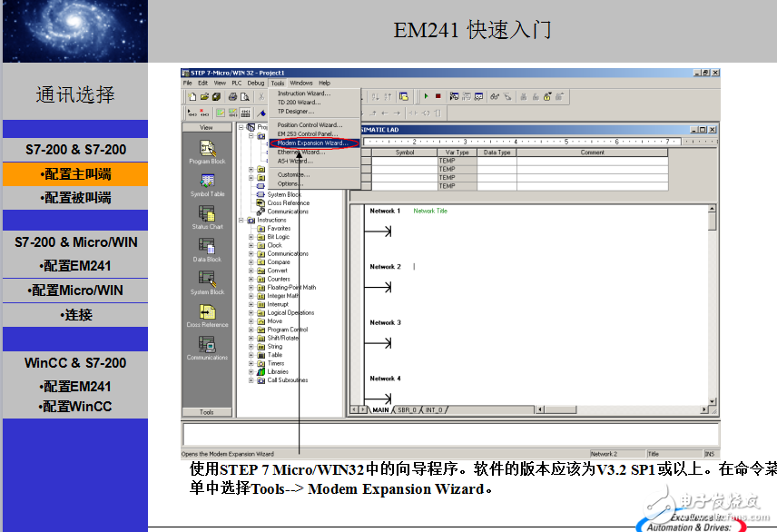The height and width of the screenshot is (532, 777).
Task: Click the Favorites folder icon in tree
Action: (x=261, y=229)
